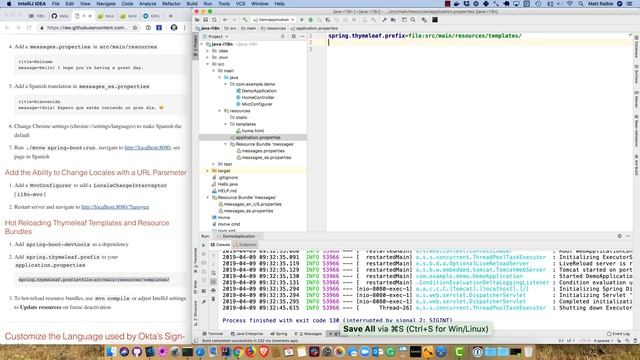Rerun DemoApplication in the Run panel

pyautogui.click(x=204, y=245)
